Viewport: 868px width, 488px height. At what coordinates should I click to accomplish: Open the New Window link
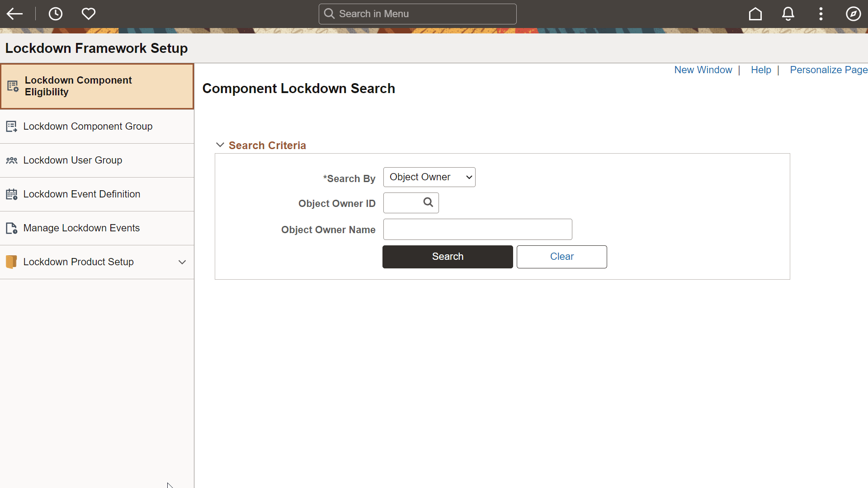[x=703, y=70]
